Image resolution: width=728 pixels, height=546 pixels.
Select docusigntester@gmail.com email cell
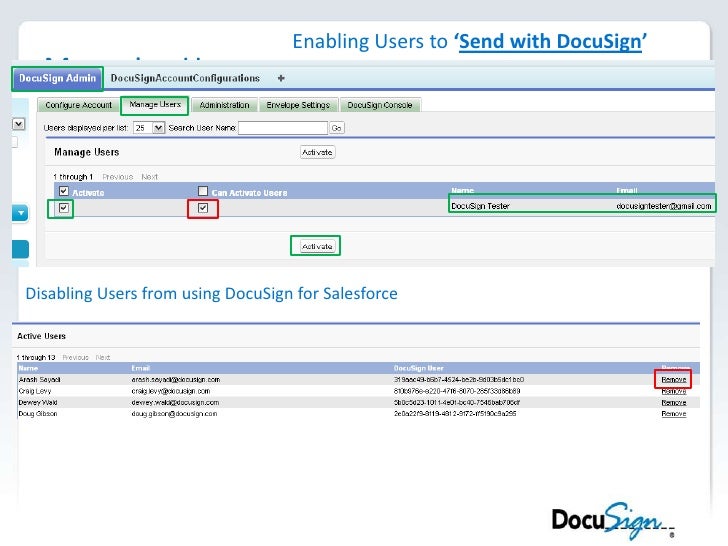coord(663,206)
